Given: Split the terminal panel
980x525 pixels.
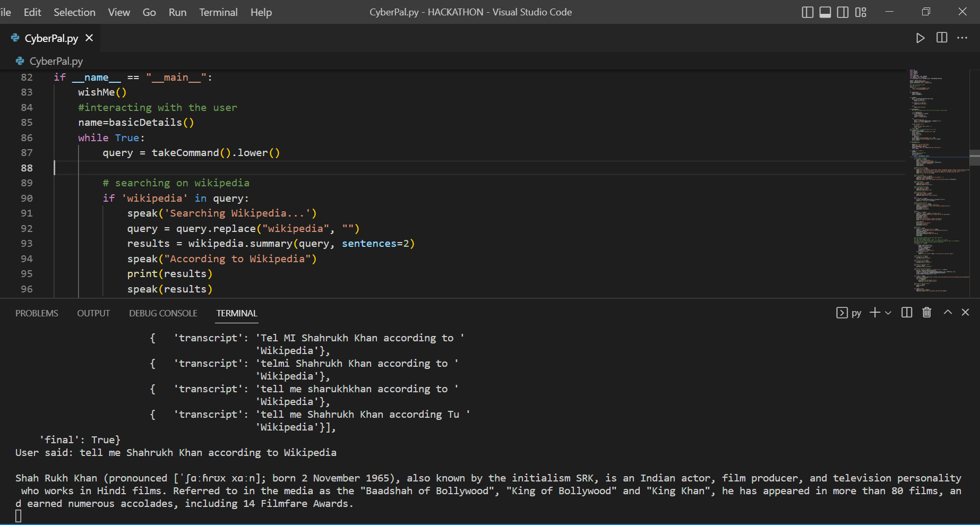Looking at the screenshot, I should click(907, 313).
